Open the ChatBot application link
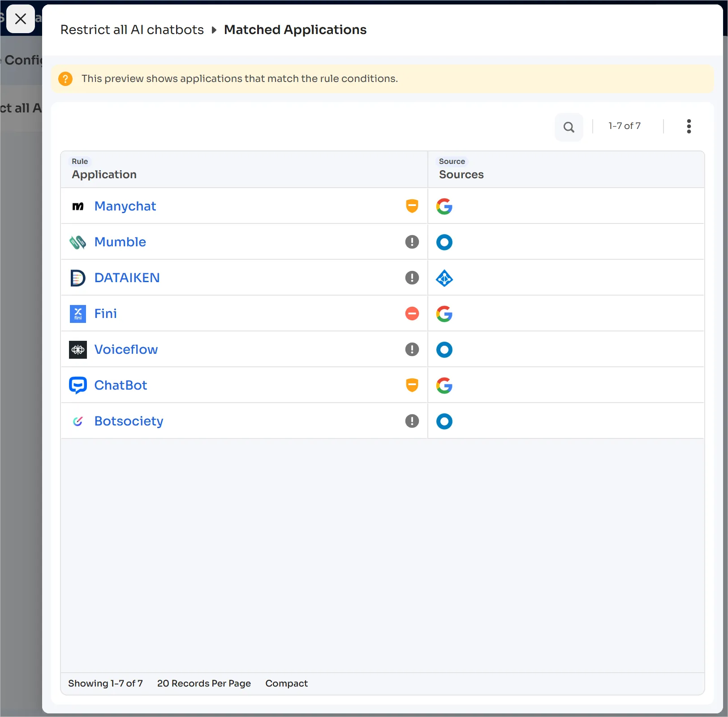The height and width of the screenshot is (717, 728). point(121,385)
